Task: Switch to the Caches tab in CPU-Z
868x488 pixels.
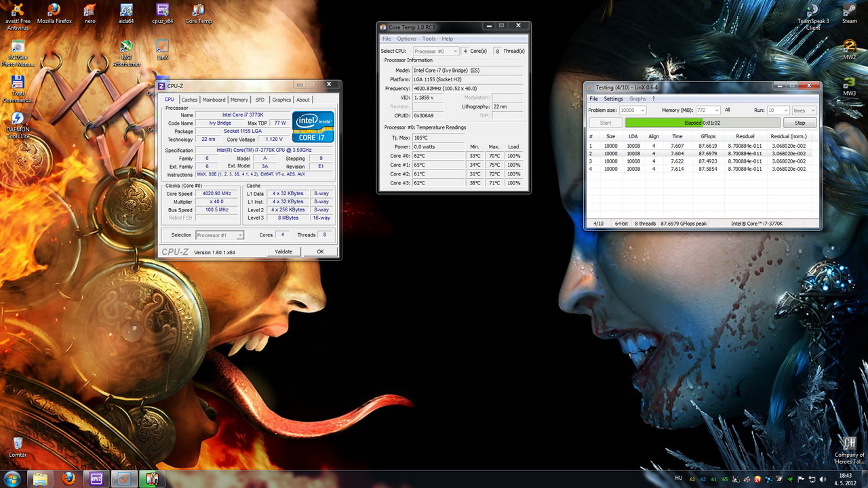Action: pos(189,100)
